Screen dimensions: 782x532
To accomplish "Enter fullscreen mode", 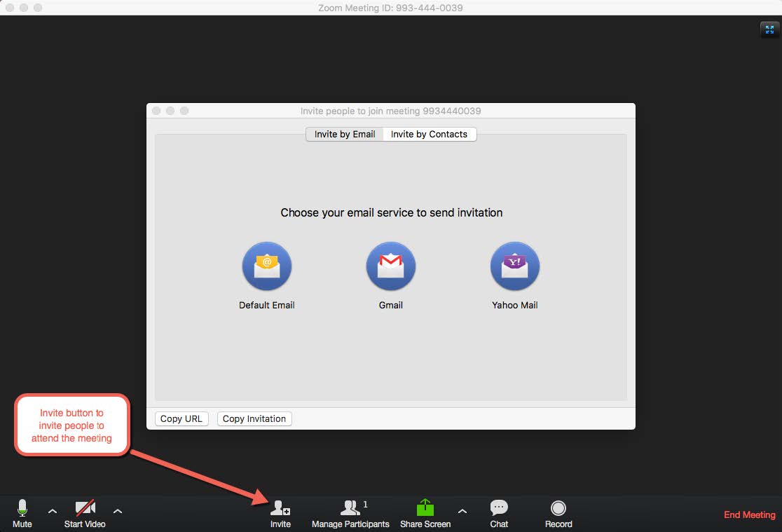I will (769, 29).
